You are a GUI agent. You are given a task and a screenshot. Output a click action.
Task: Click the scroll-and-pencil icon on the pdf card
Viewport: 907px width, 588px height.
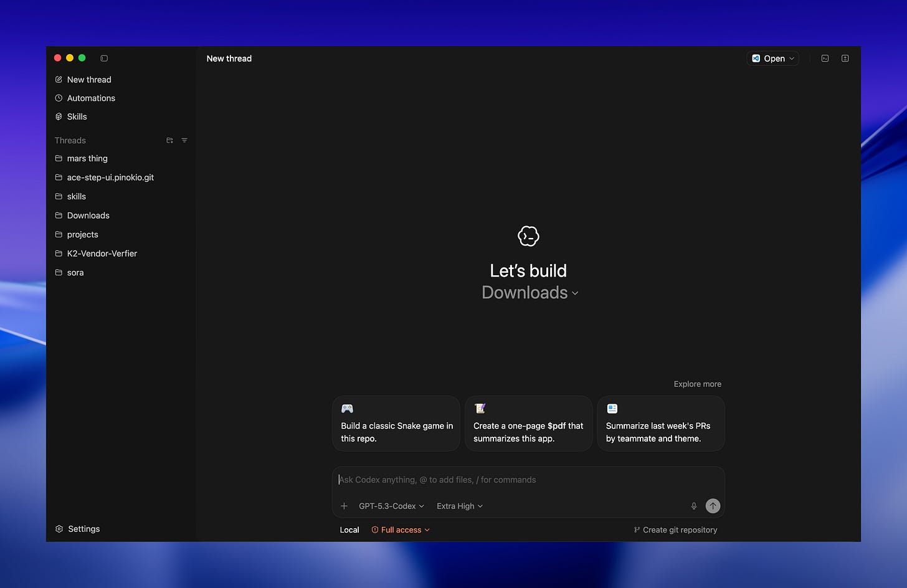point(480,409)
